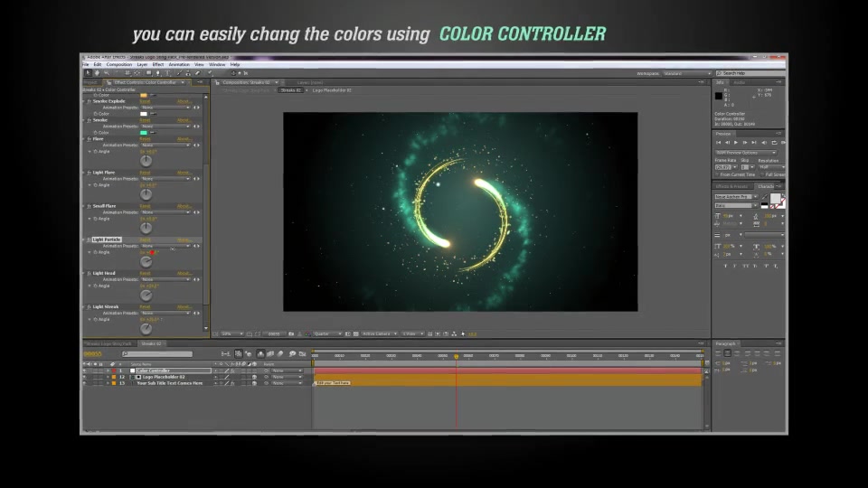Viewport: 868px width, 488px height.
Task: Open font family dropdown in Character
Action: tap(736, 196)
